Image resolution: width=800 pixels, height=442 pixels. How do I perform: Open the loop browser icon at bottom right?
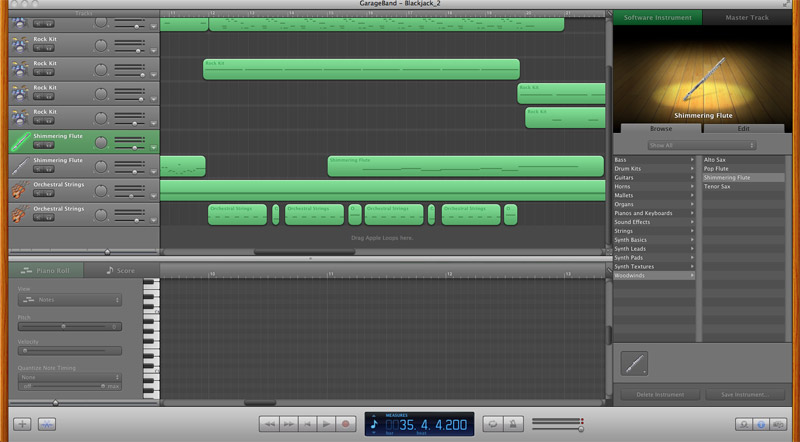click(x=743, y=424)
